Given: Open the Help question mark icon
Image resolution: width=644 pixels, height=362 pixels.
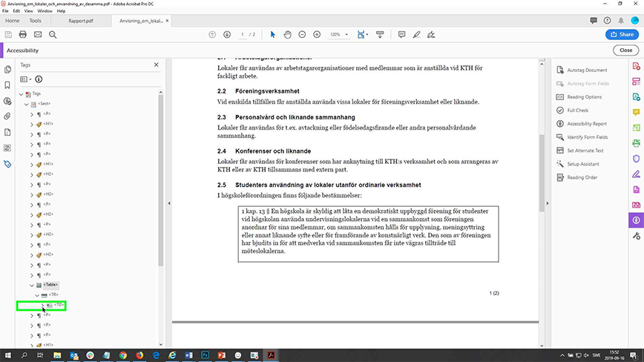Looking at the screenshot, I should (x=607, y=21).
